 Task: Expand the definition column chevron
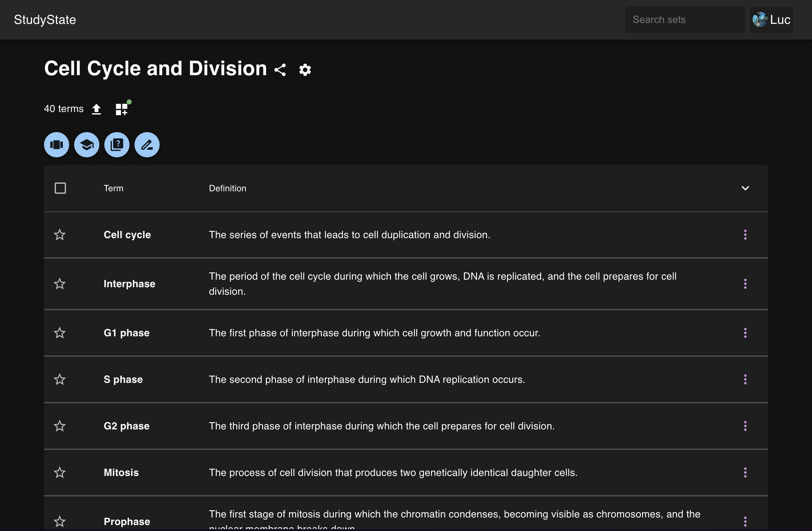745,188
